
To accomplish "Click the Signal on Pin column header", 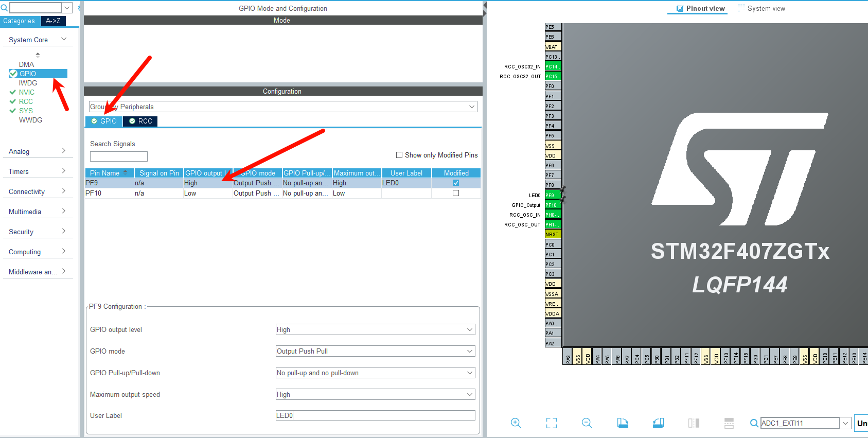I will coord(159,173).
